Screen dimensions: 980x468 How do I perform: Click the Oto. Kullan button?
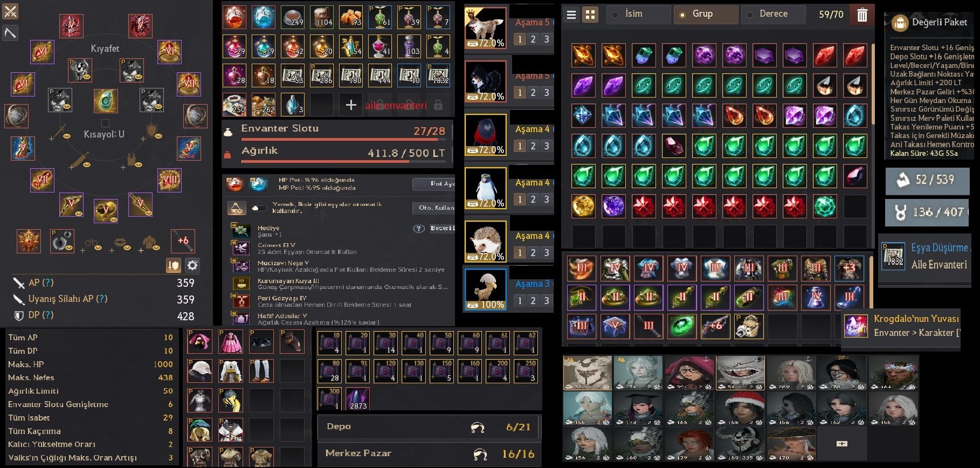coord(434,208)
